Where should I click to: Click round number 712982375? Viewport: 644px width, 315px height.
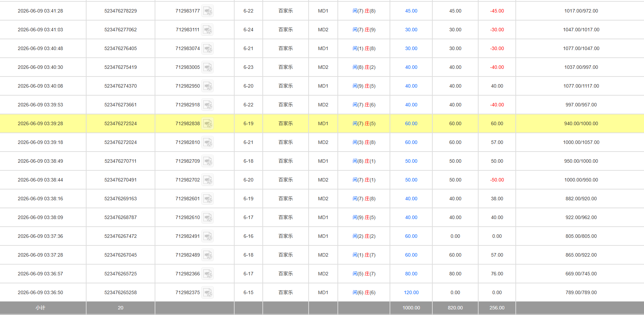coord(188,292)
